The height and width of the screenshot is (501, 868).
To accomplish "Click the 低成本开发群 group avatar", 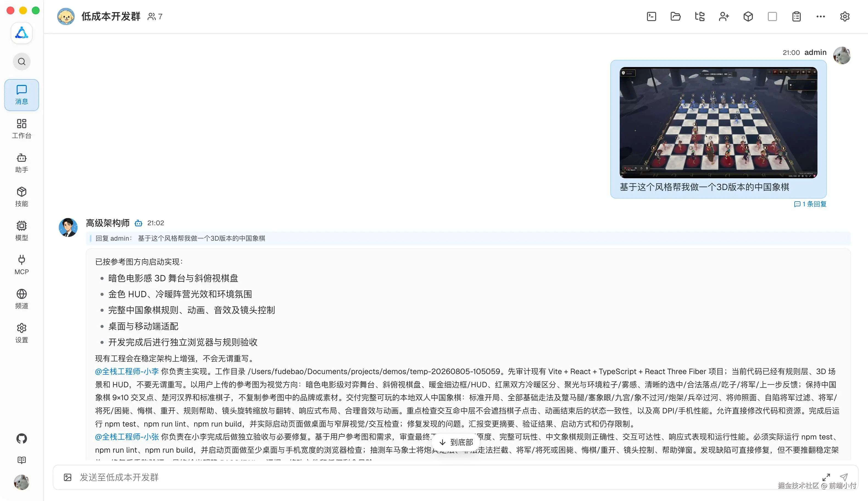I will point(66,16).
